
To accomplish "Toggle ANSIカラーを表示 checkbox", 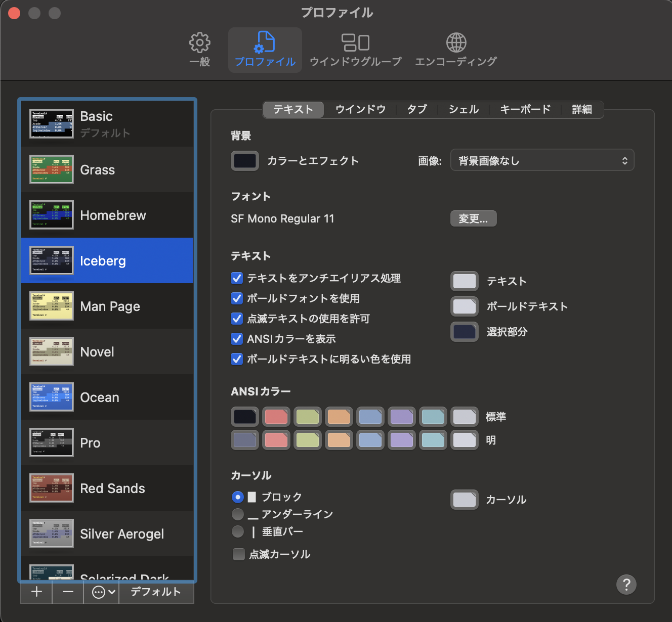I will click(237, 339).
